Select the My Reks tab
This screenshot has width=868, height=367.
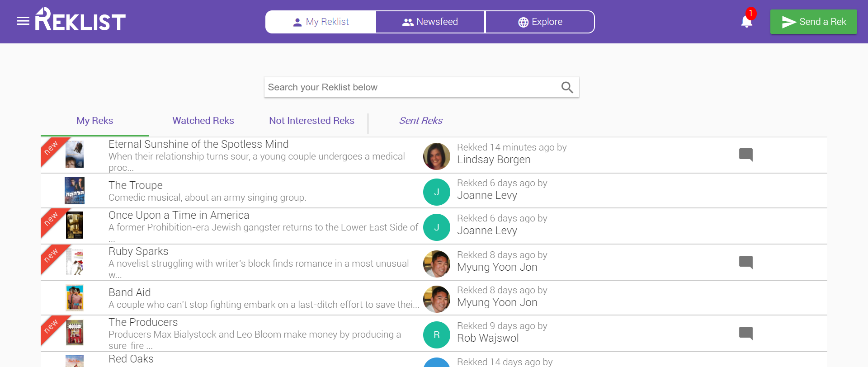tap(95, 121)
